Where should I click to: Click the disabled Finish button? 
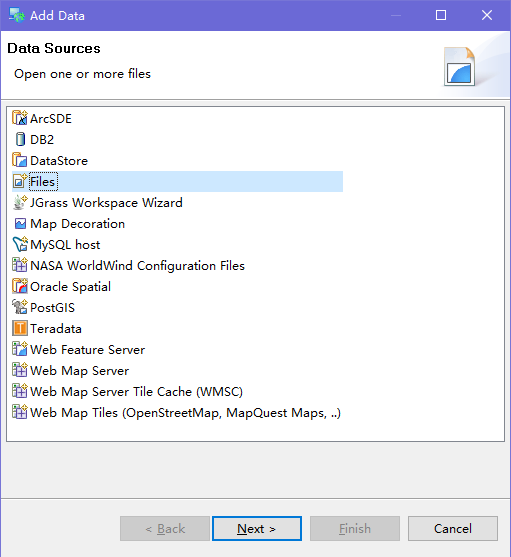[x=355, y=529]
